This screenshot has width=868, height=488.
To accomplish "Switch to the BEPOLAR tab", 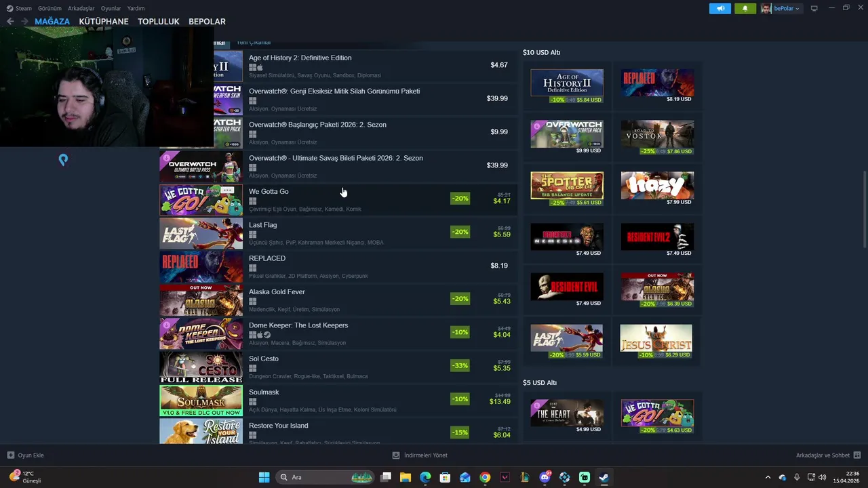I will tap(207, 22).
